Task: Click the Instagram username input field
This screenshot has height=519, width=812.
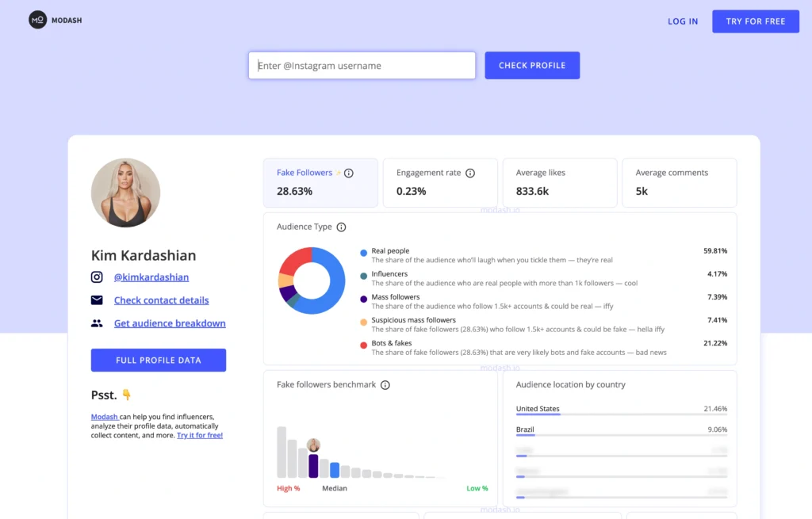Action: tap(362, 65)
